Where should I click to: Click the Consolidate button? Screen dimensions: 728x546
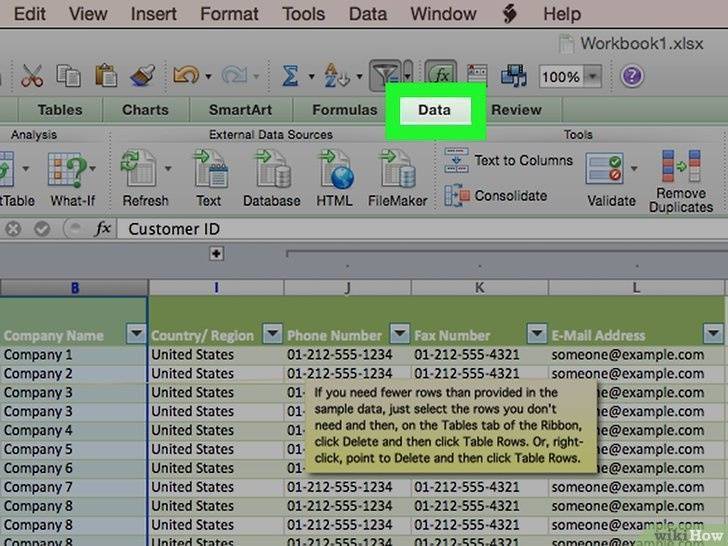click(497, 196)
